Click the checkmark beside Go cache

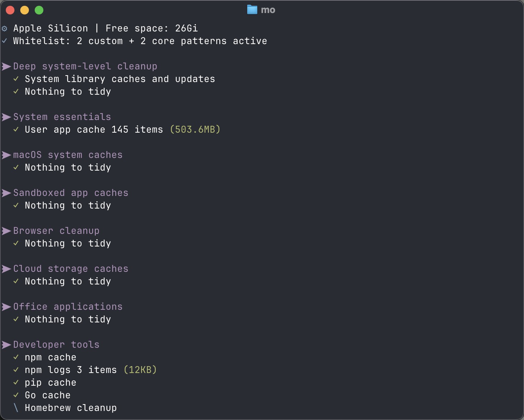click(x=16, y=395)
